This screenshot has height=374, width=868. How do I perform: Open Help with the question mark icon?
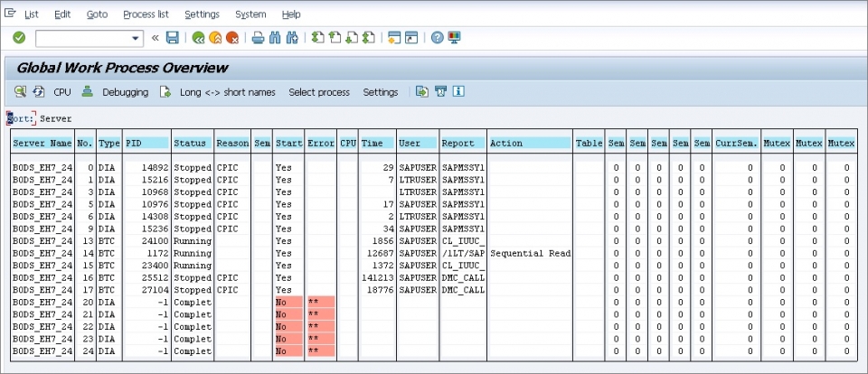[437, 38]
